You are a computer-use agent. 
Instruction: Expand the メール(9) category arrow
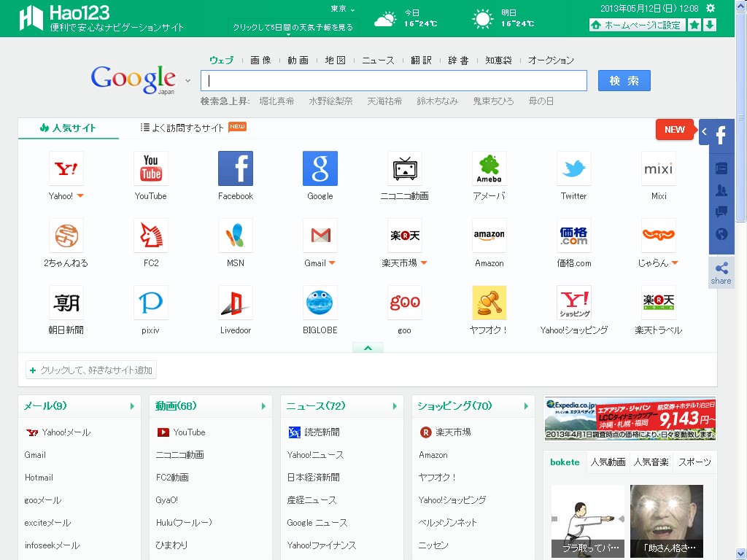click(x=132, y=406)
